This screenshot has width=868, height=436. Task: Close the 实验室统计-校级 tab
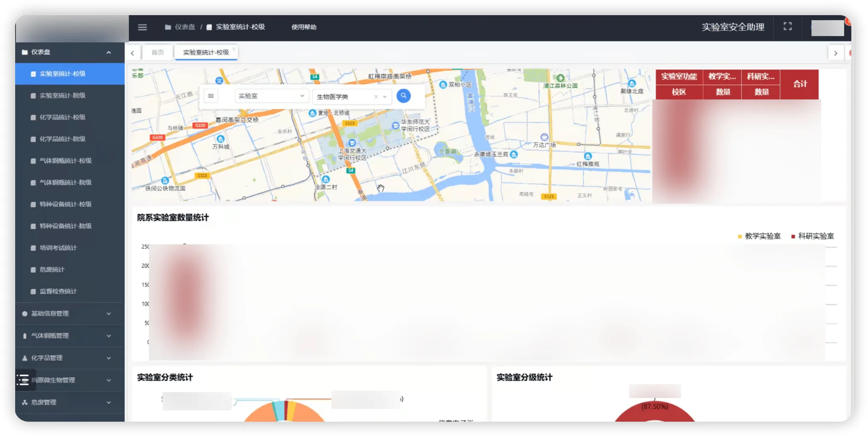(x=234, y=49)
